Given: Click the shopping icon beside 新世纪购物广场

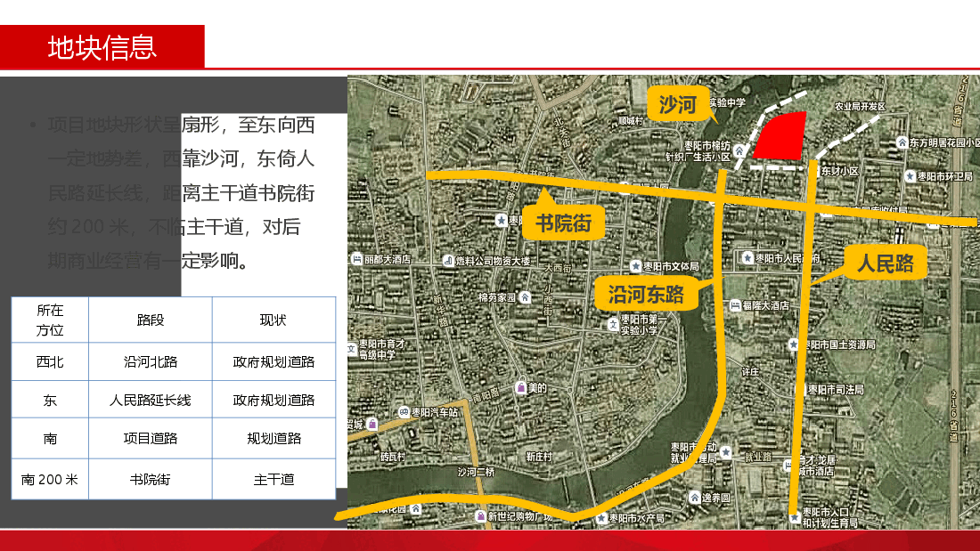Looking at the screenshot, I should coord(480,516).
